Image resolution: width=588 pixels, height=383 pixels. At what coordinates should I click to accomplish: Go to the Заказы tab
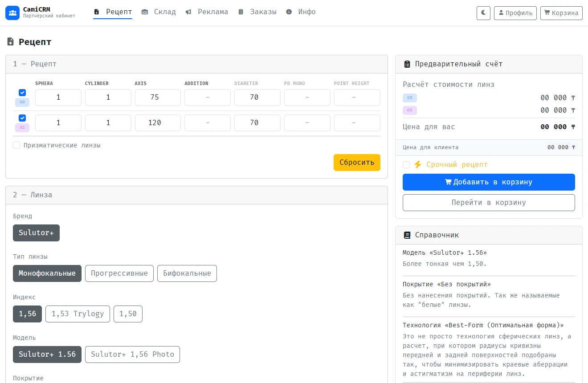coord(257,12)
